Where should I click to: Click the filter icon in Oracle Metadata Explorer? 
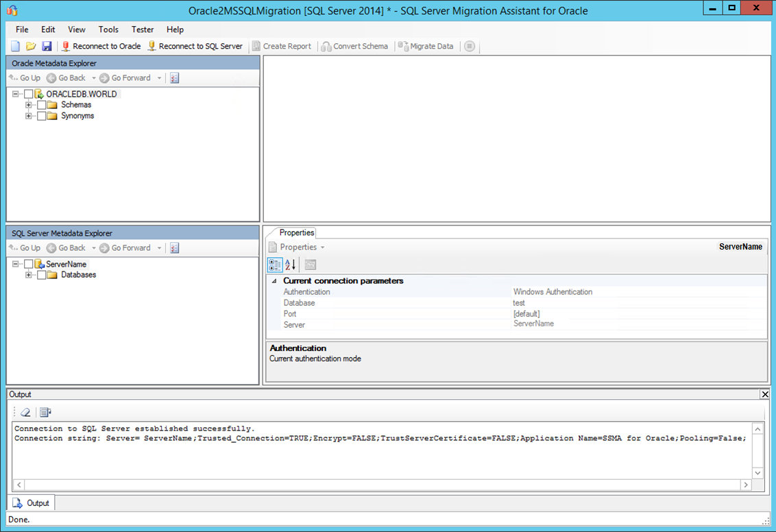(x=175, y=77)
